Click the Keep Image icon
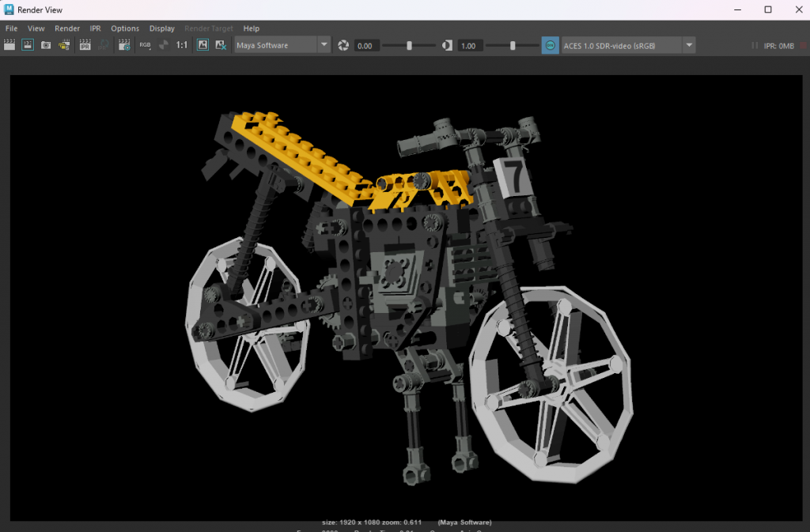Viewport: 810px width, 532px height. (x=202, y=46)
